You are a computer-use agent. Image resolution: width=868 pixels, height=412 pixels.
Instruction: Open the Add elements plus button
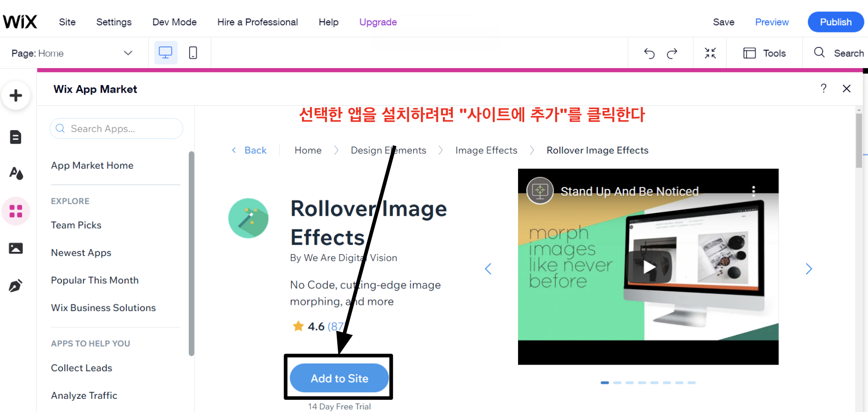[16, 95]
